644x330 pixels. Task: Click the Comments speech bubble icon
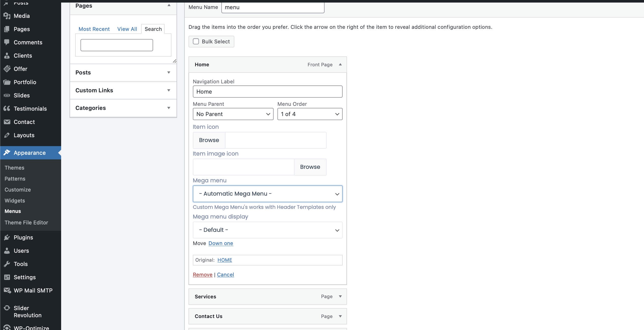click(7, 42)
